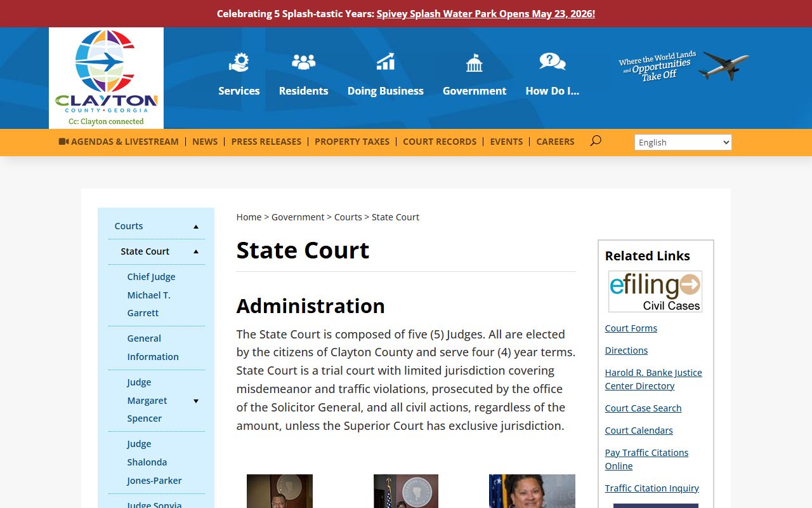Collapse the Courts sidebar section arrow
The image size is (812, 508).
pyautogui.click(x=196, y=227)
